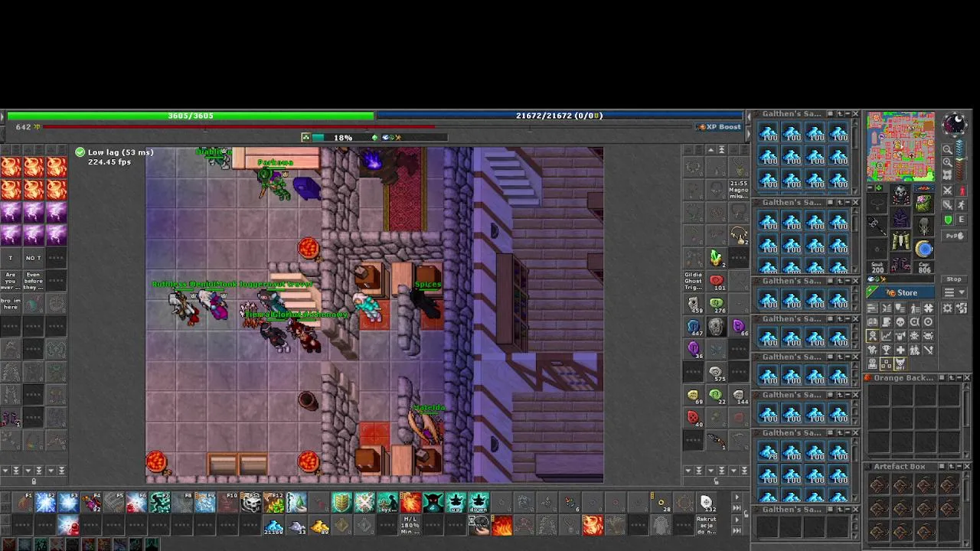Click the Cap 806 indicator
Image resolution: width=980 pixels, height=551 pixels.
coord(924,267)
